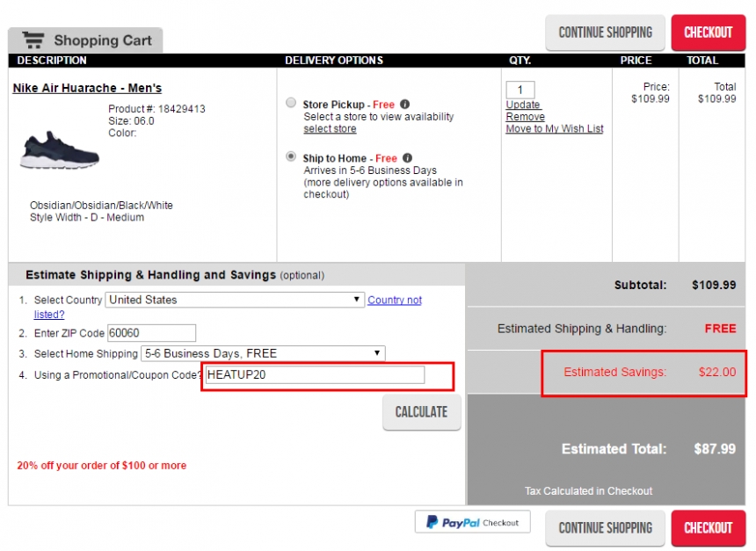This screenshot has width=756, height=551.
Task: Click the bottom CHECKOUT button
Action: pyautogui.click(x=709, y=528)
